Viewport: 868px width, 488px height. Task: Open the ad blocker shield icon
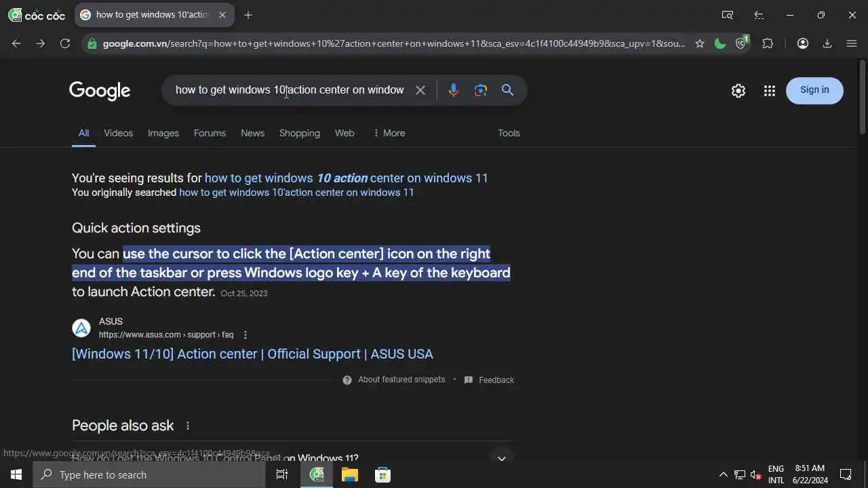pyautogui.click(x=742, y=43)
